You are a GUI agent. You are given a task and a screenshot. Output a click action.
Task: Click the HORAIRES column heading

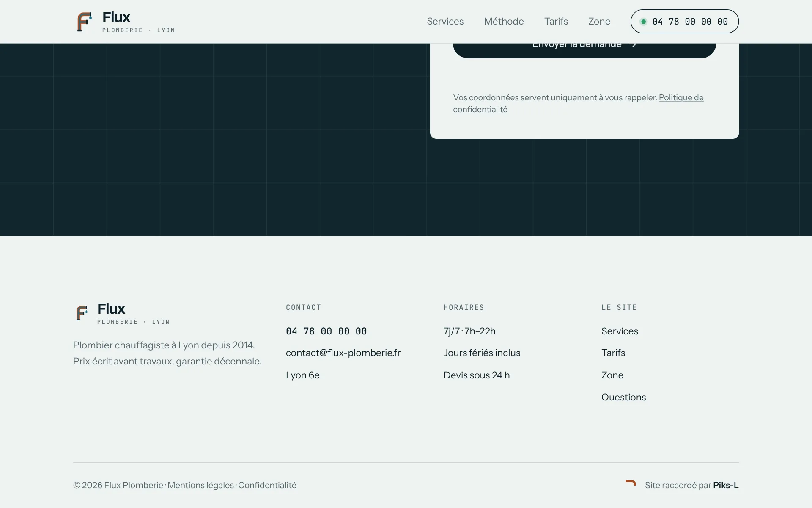(x=464, y=307)
